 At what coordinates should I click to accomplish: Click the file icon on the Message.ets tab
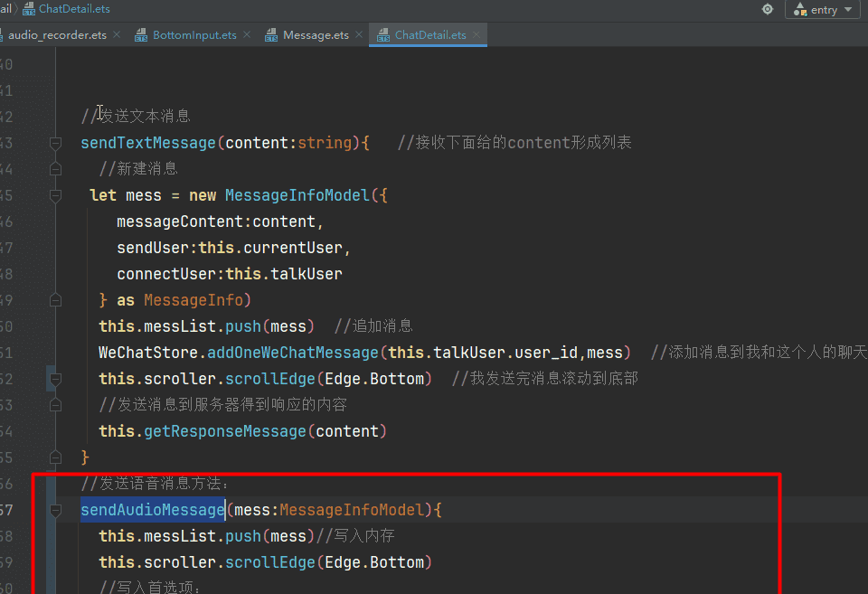point(271,35)
